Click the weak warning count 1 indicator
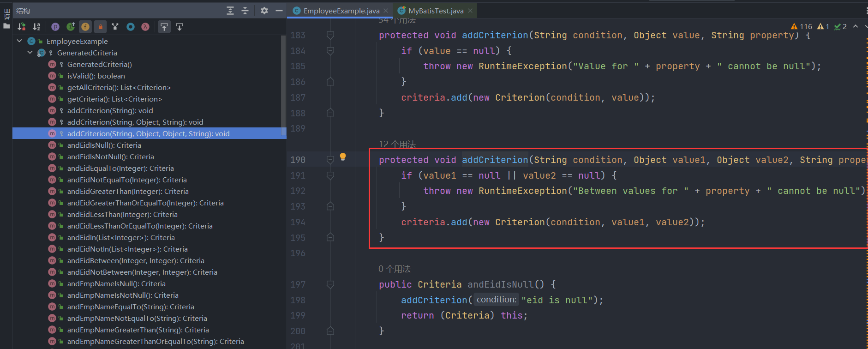 coord(823,26)
